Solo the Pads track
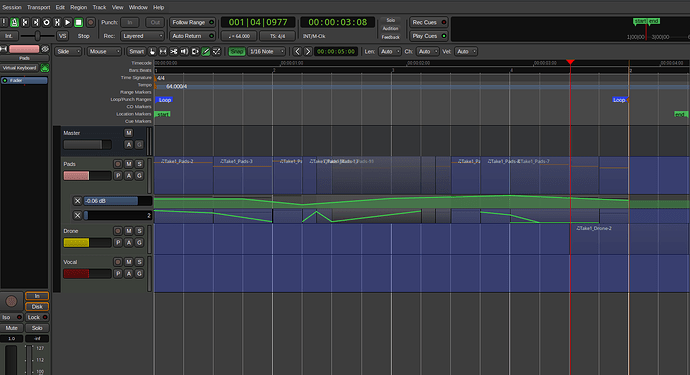This screenshot has width=690, height=375. [139, 164]
